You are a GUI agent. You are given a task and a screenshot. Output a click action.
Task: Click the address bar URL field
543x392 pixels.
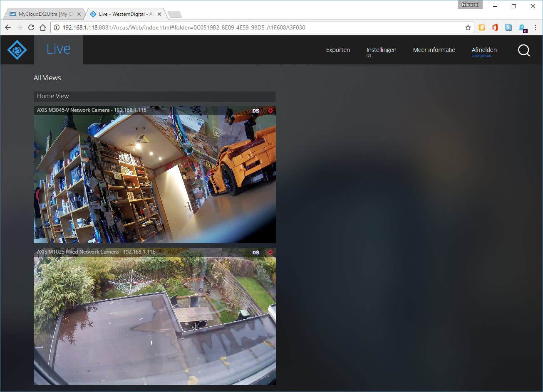point(258,27)
